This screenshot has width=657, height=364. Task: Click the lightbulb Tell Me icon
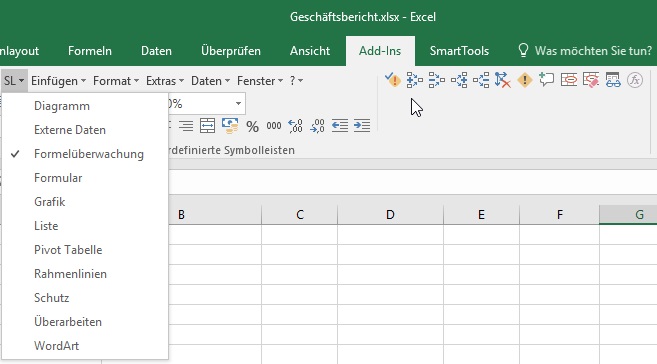pos(523,51)
